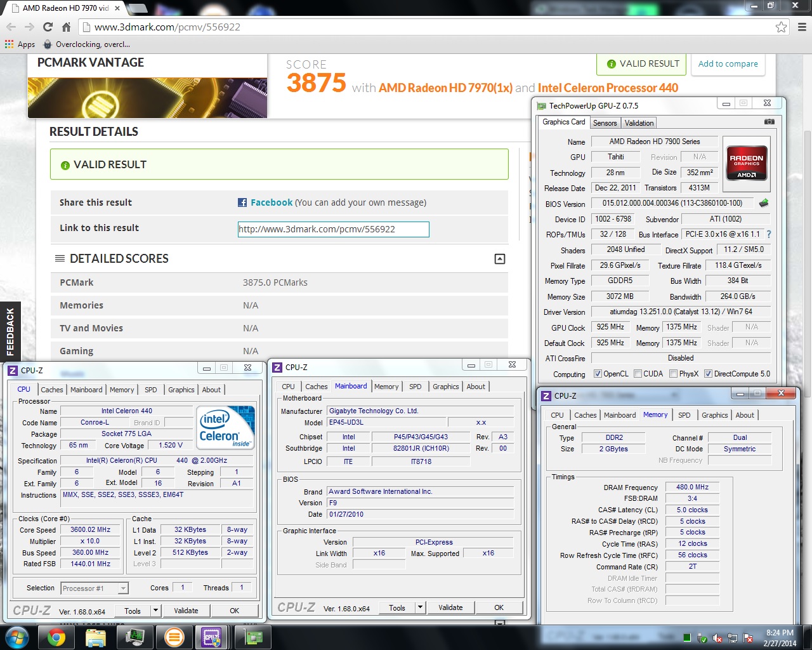Toggle the DirectCompute 5.0 checkbox

click(x=708, y=374)
